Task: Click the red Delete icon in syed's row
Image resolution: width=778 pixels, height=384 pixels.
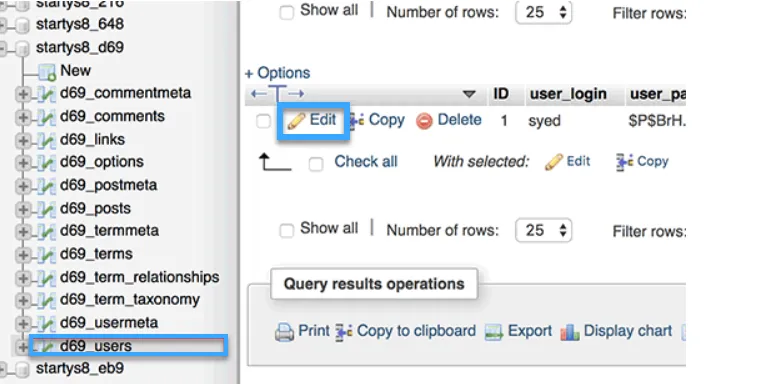Action: pos(424,121)
